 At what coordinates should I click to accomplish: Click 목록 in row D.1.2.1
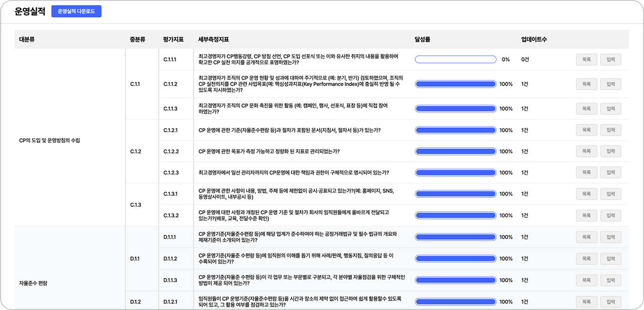point(586,302)
